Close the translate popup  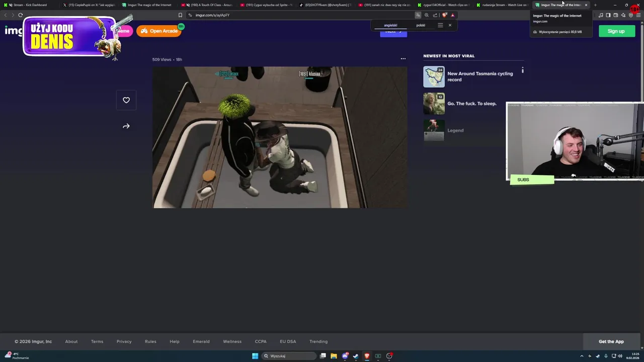450,25
